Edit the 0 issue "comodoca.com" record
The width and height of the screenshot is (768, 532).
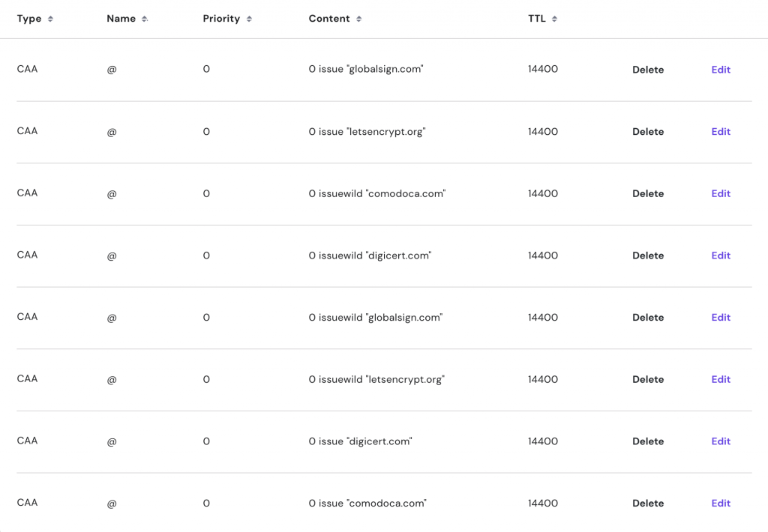pyautogui.click(x=720, y=503)
